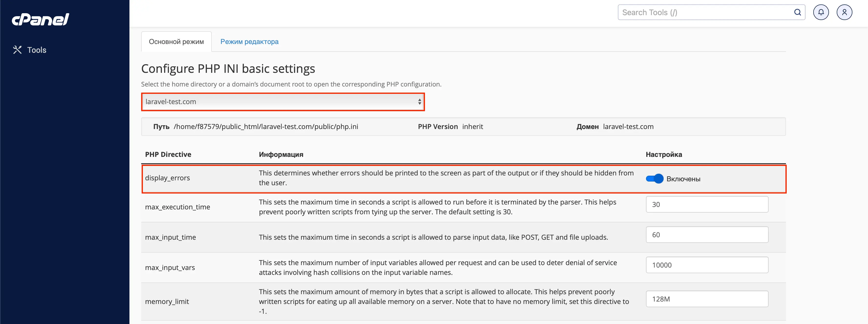Viewport: 868px width, 324px height.
Task: Click the cPanel logo
Action: coord(41,19)
